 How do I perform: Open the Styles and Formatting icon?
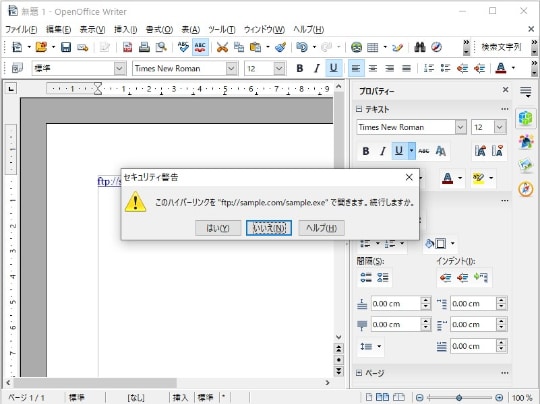click(17, 69)
